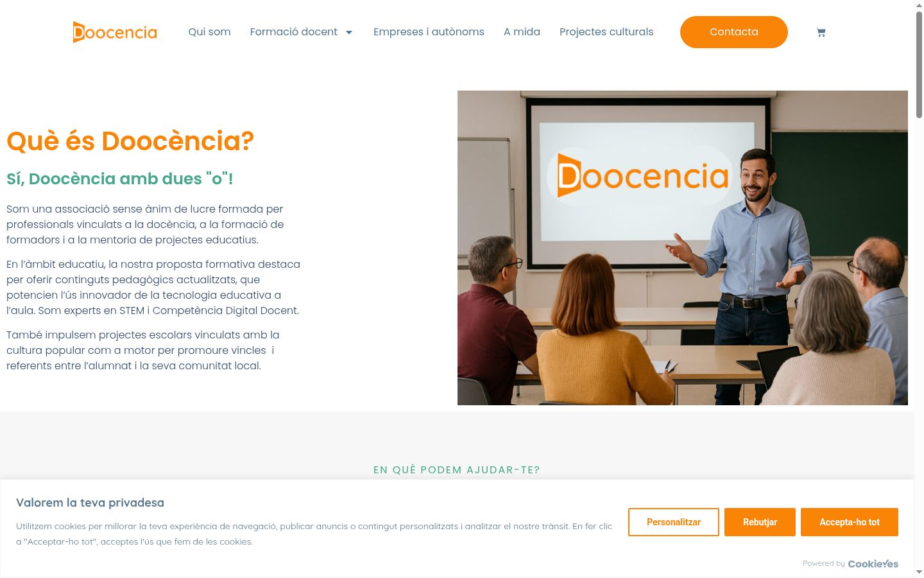Click paragraph starting "En l'àmbit educatiu"

click(153, 288)
